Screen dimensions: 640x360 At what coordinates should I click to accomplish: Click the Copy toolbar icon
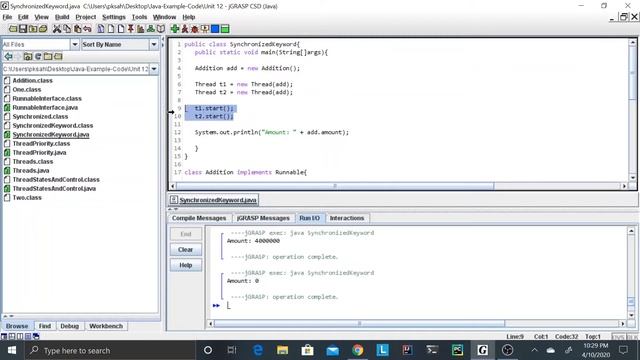(x=67, y=29)
